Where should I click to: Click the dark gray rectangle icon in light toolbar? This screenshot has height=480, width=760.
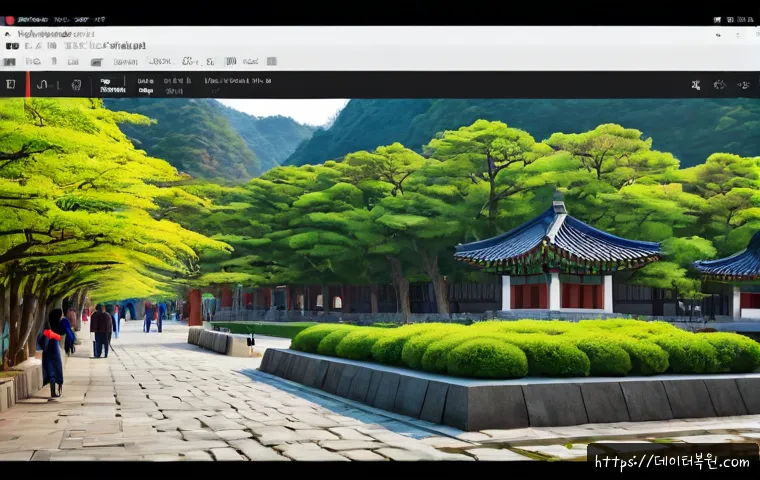coord(96,62)
